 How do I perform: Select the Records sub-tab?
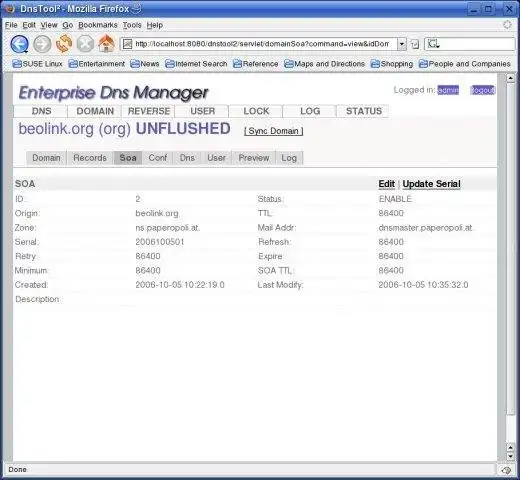click(x=90, y=158)
